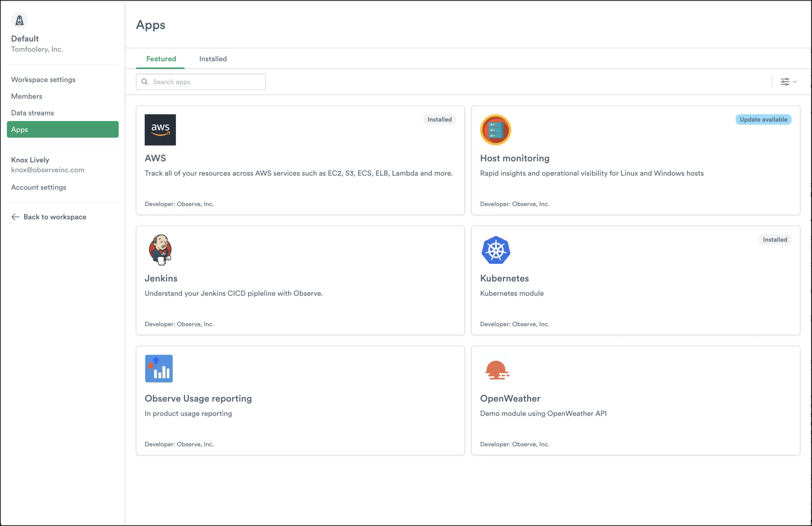Open the filter options dropdown
This screenshot has width=812, height=526.
pos(788,82)
